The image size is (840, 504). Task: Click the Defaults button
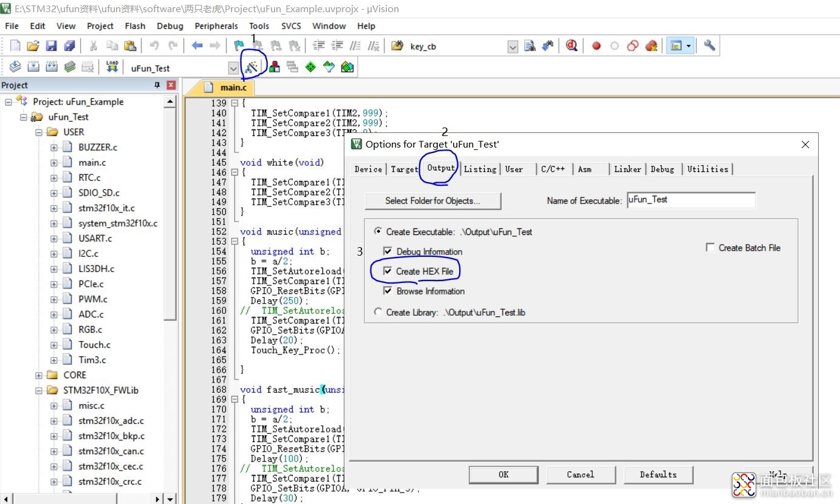tap(658, 475)
